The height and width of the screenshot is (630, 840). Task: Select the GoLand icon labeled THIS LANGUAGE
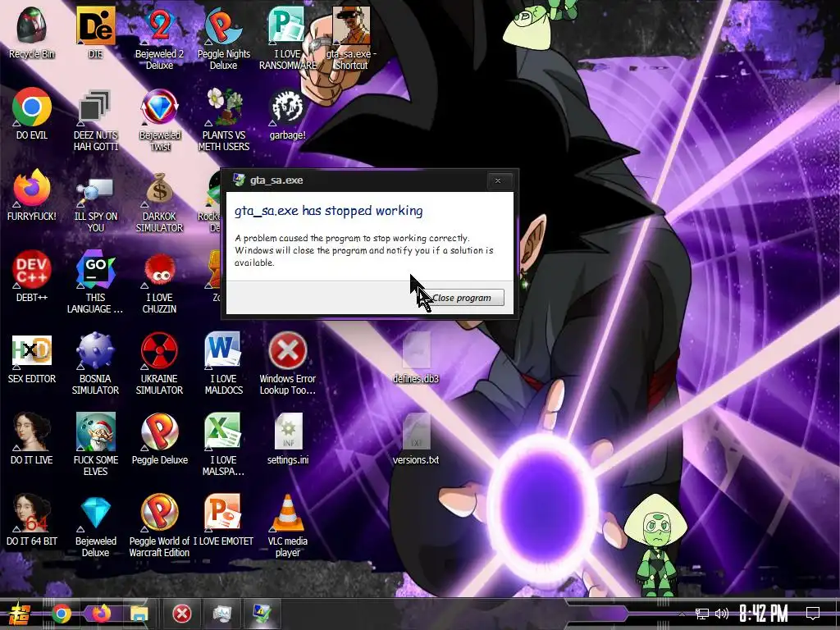(x=95, y=269)
